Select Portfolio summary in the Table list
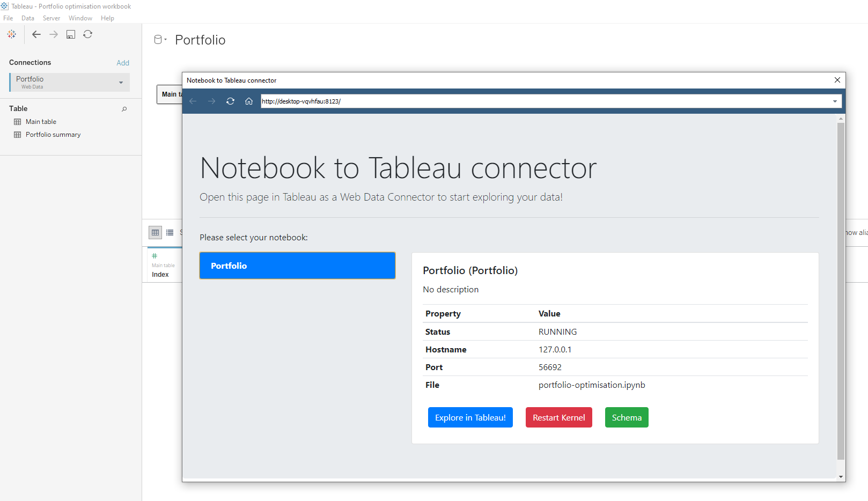 pyautogui.click(x=53, y=135)
